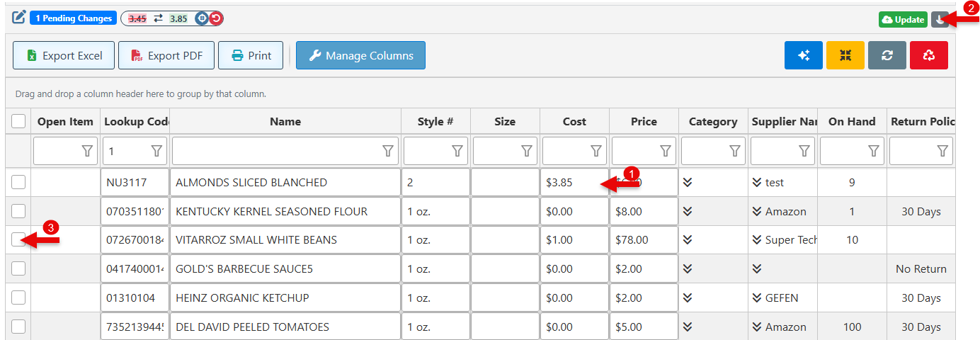Click the edit pencil icon beside Pending Changes
This screenshot has width=980, height=340.
coord(19,17)
